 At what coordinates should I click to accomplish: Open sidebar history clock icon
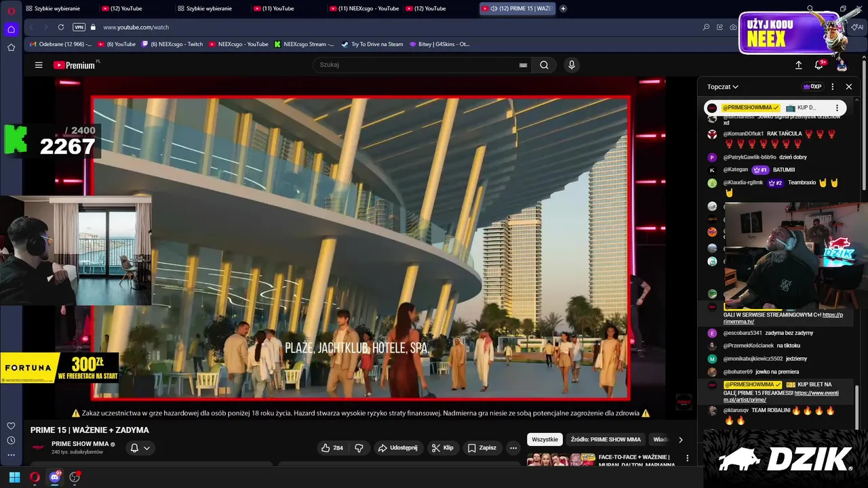click(x=11, y=441)
